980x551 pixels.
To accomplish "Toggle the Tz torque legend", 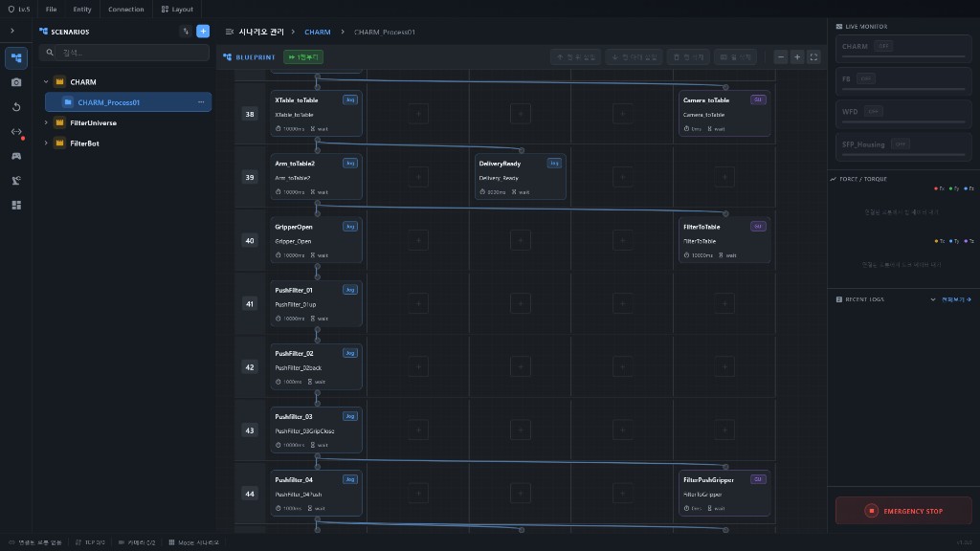I will click(969, 241).
